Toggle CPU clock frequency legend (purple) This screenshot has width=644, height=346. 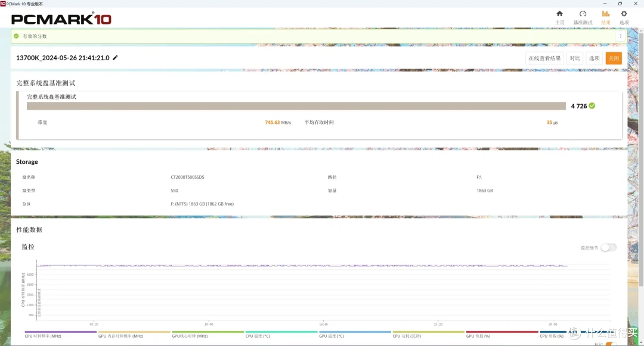point(60,334)
